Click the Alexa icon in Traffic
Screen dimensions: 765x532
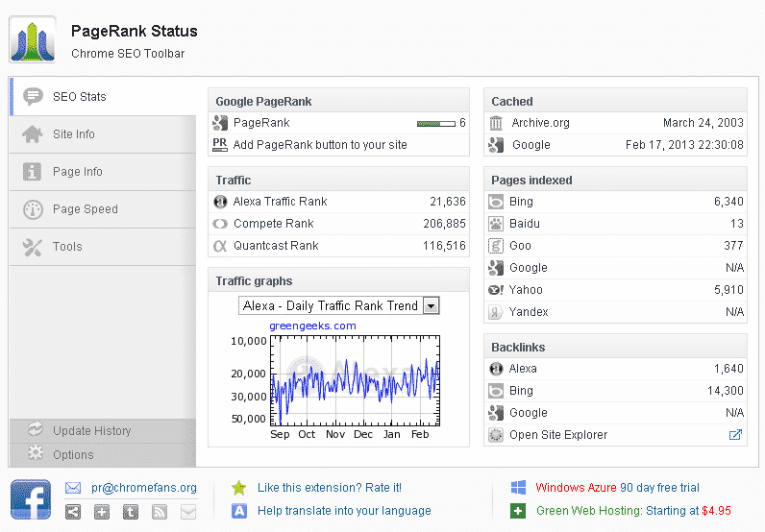(x=220, y=202)
